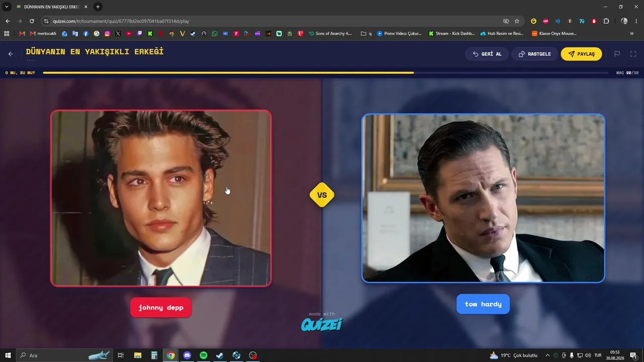The height and width of the screenshot is (362, 644).
Task: Open the mertocakli Gmail bookmark
Action: 43,34
